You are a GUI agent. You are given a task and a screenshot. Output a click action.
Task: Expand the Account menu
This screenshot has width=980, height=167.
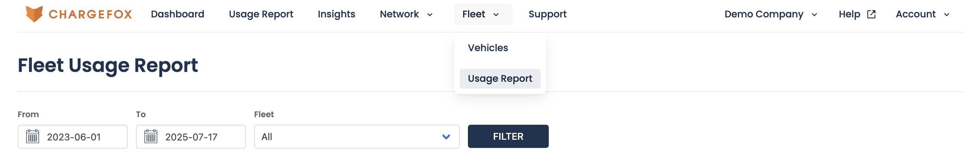click(x=923, y=15)
